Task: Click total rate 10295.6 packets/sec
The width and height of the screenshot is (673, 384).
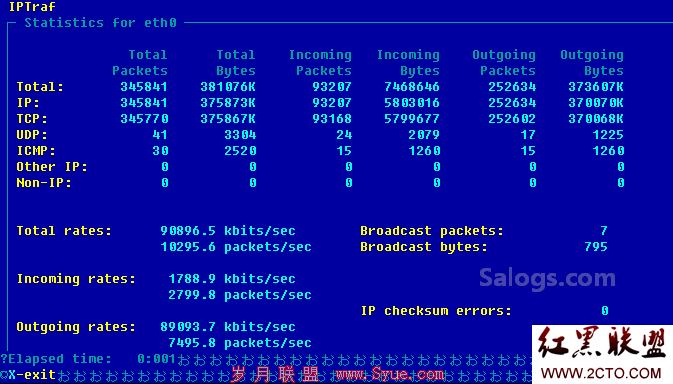Action: tap(236, 247)
